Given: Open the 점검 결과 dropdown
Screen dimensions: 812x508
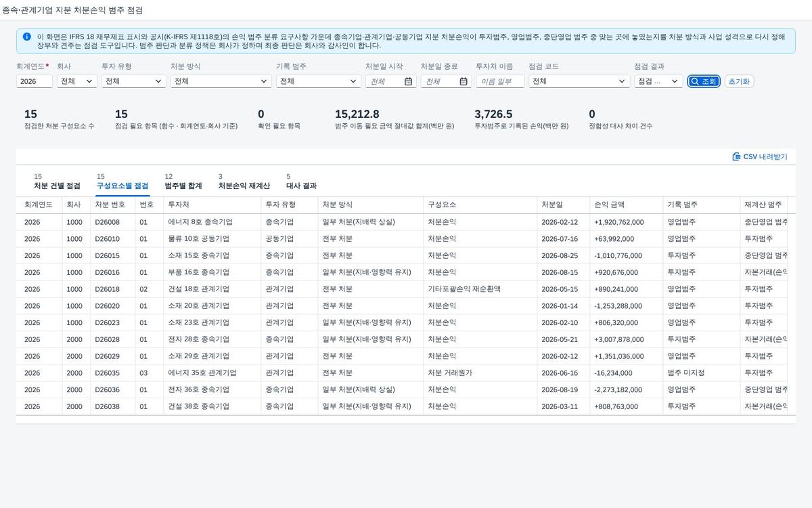Looking at the screenshot, I should click(658, 81).
